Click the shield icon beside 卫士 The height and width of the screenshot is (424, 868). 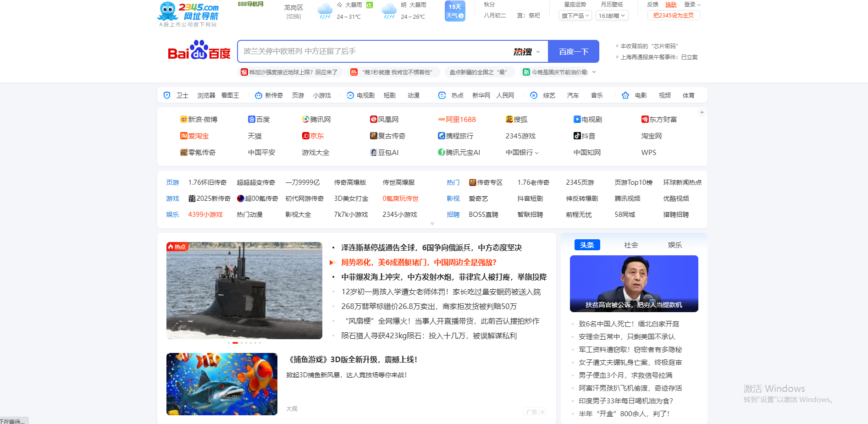167,95
